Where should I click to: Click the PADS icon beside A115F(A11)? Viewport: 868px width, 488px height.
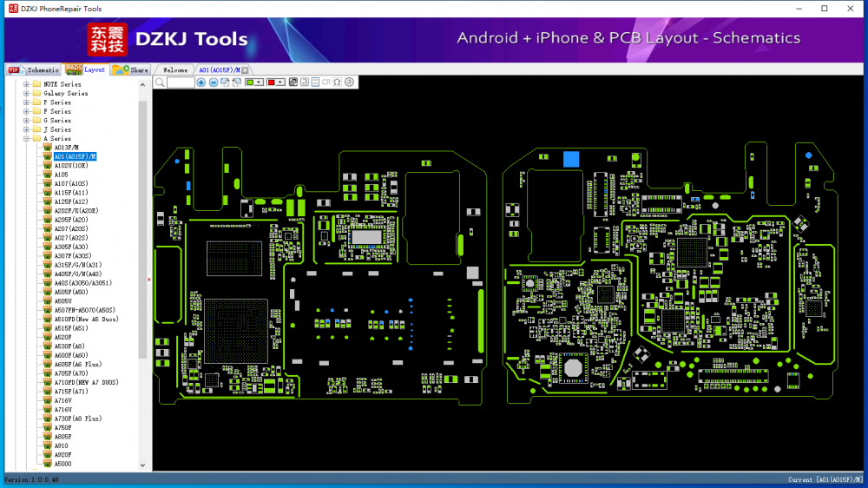click(x=48, y=193)
